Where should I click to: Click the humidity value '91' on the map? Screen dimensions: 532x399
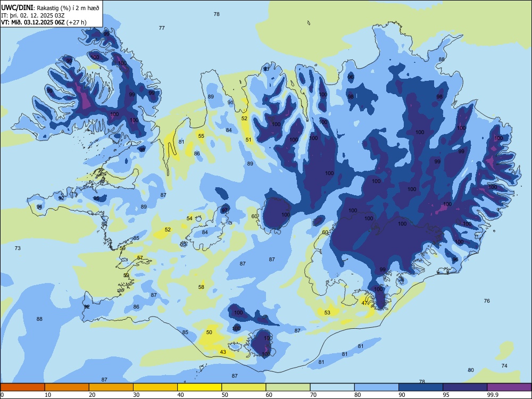click(x=230, y=102)
